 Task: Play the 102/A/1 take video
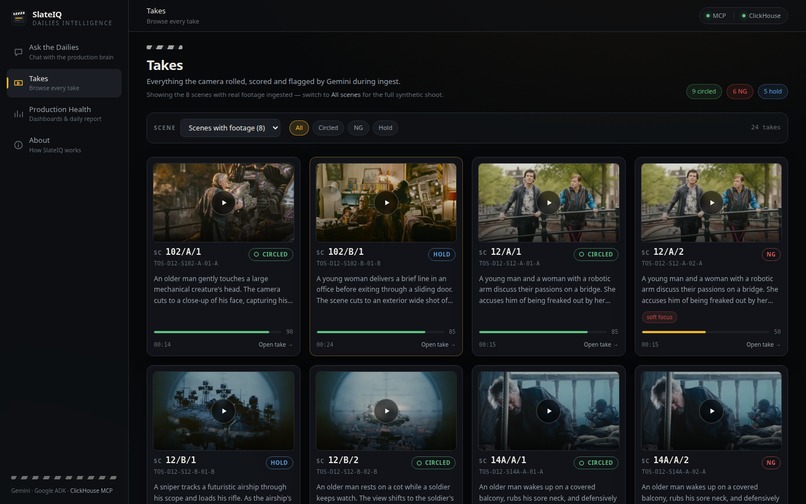224,203
